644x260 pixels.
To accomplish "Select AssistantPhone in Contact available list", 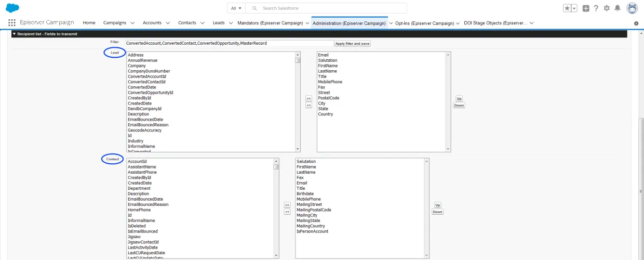I will click(x=142, y=172).
